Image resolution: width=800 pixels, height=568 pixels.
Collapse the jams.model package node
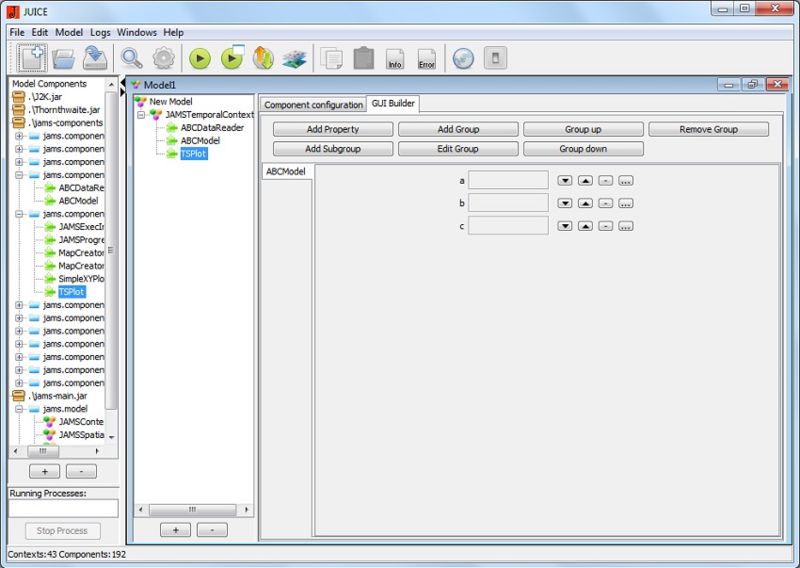19,409
